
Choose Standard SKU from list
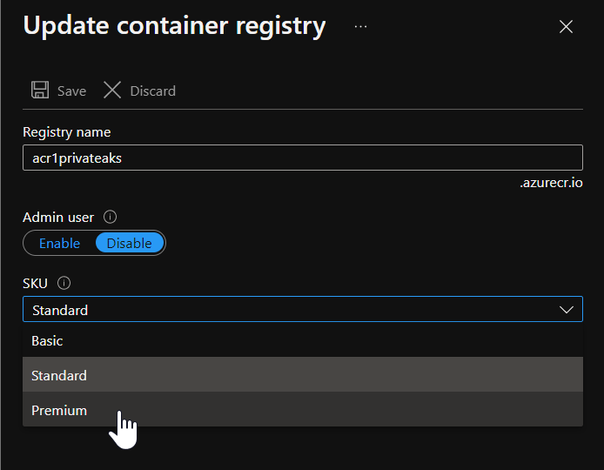pyautogui.click(x=303, y=375)
